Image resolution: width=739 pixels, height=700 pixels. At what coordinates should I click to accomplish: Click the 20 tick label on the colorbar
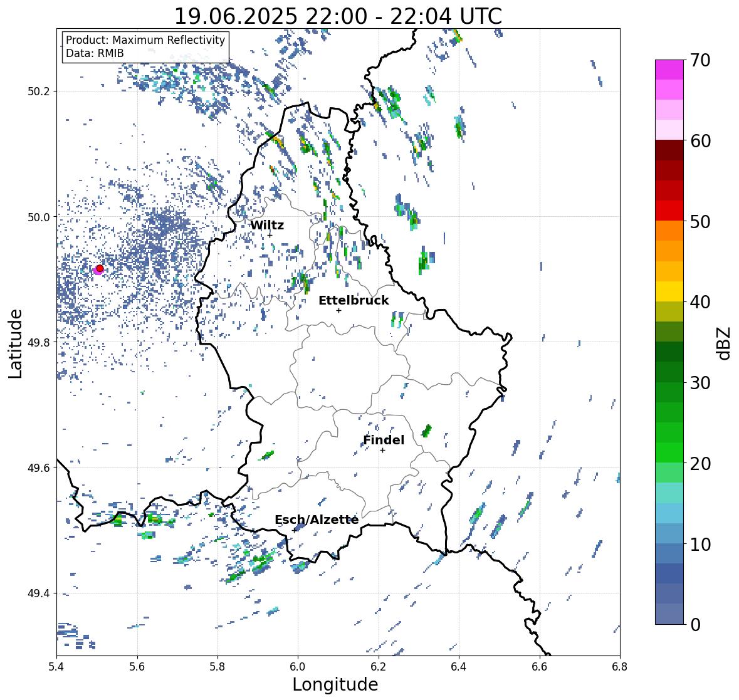(x=700, y=463)
